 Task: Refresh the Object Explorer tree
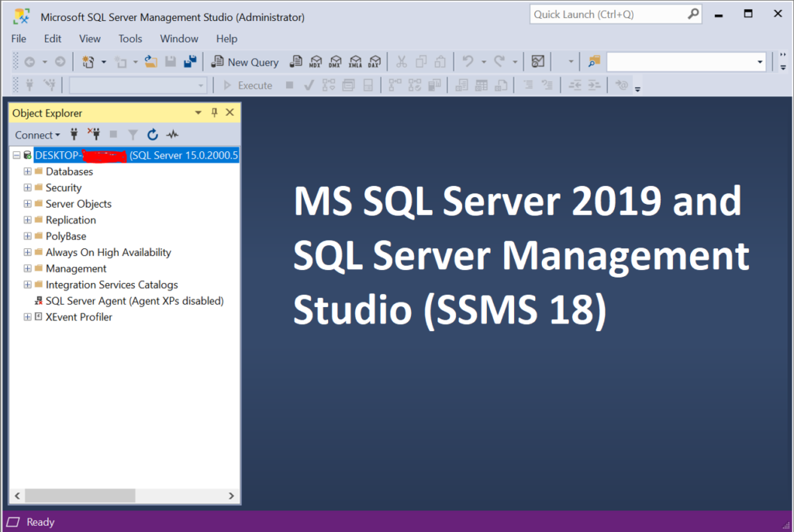tap(153, 134)
